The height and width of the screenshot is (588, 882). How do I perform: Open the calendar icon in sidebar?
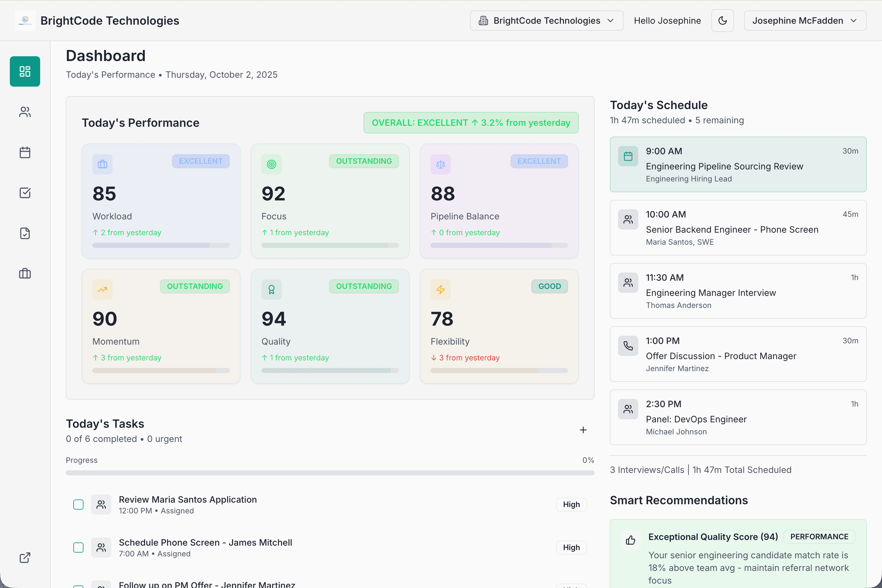pyautogui.click(x=25, y=152)
